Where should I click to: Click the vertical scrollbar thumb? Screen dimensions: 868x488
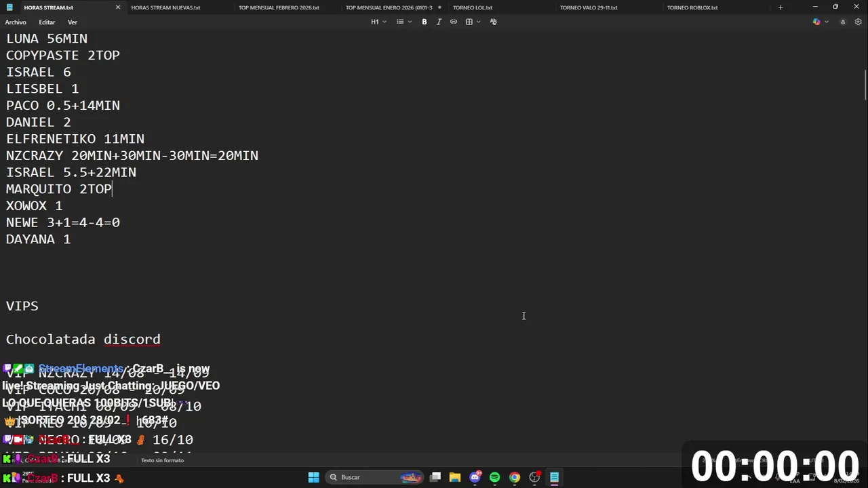pyautogui.click(x=865, y=86)
